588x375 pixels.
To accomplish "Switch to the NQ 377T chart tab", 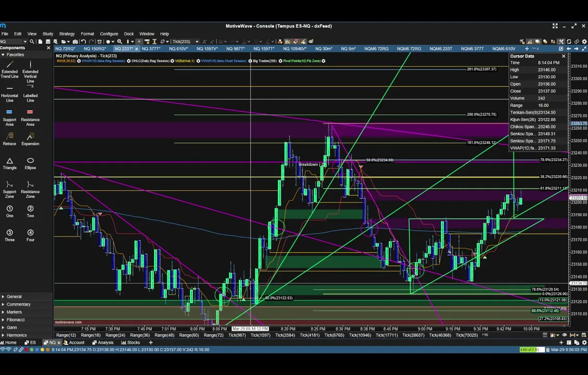I will click(x=151, y=49).
